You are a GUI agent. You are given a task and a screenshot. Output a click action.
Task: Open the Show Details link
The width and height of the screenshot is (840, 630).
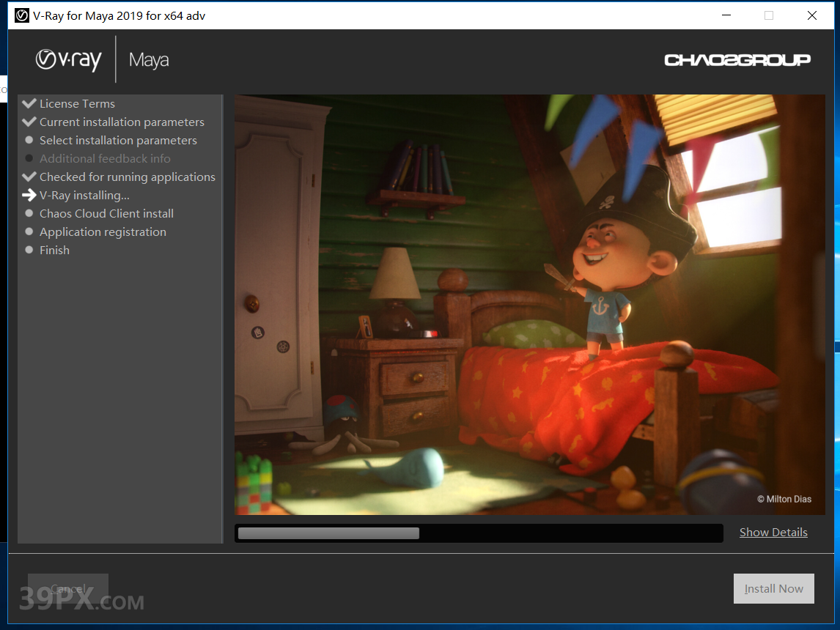click(773, 532)
